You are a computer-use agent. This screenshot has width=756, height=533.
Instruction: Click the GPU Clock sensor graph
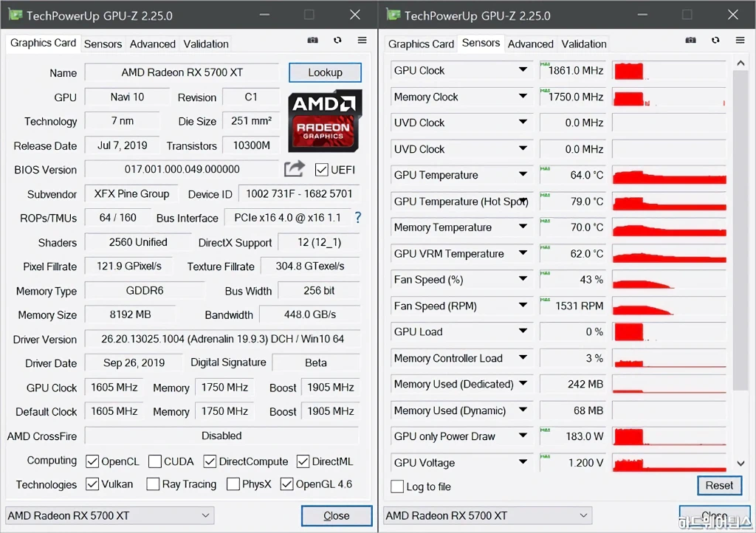coord(669,70)
